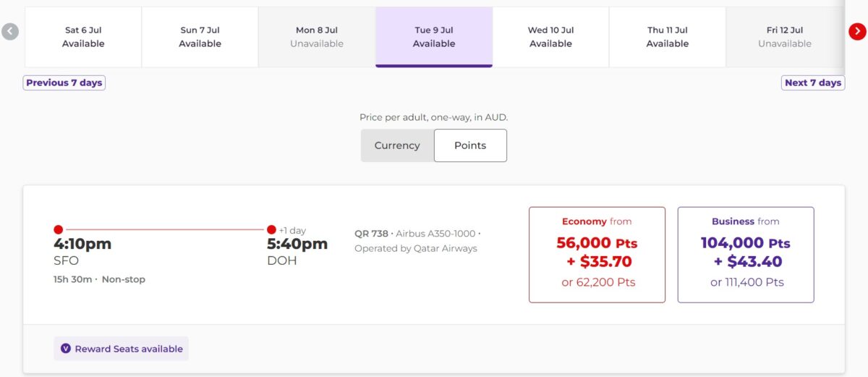The width and height of the screenshot is (868, 377).
Task: Select the Thu 11 Jul date tab
Action: click(668, 37)
